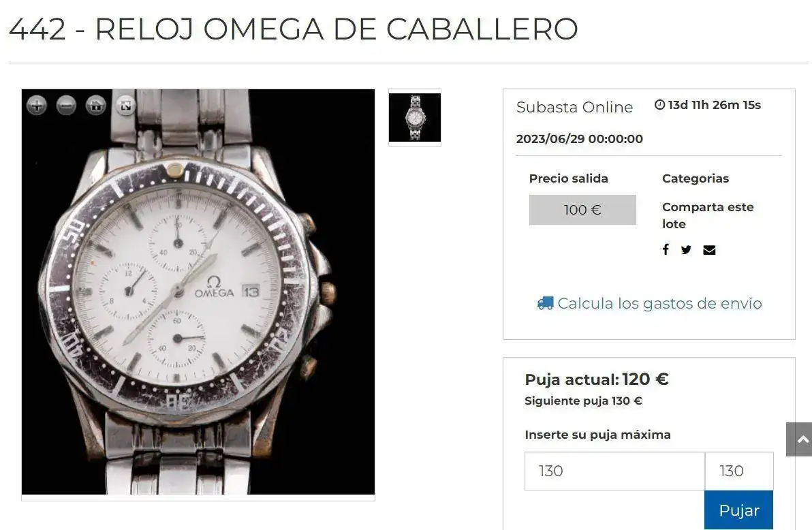The image size is (812, 530).
Task: Click the delivery truck icon
Action: click(x=545, y=303)
